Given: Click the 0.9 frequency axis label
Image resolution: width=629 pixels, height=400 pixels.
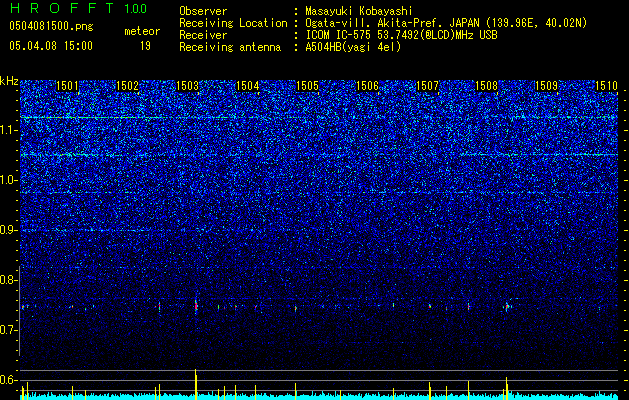Looking at the screenshot, I should coord(9,230).
